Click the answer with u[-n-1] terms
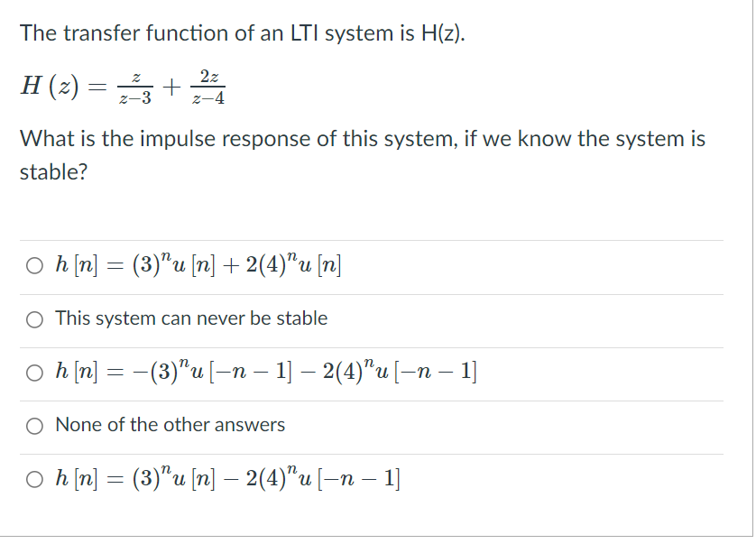The width and height of the screenshot is (756, 553). coord(266,373)
